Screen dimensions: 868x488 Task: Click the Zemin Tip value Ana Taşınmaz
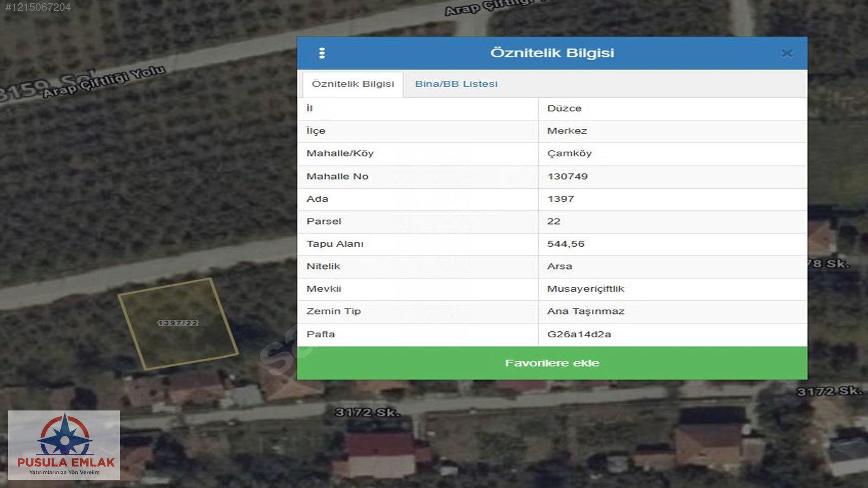[x=585, y=311]
